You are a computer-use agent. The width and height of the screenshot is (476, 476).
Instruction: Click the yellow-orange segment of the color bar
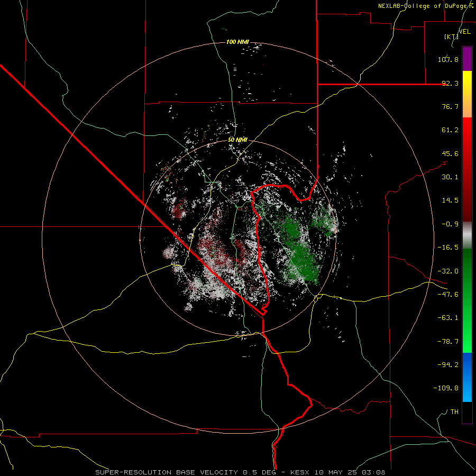pyautogui.click(x=467, y=94)
